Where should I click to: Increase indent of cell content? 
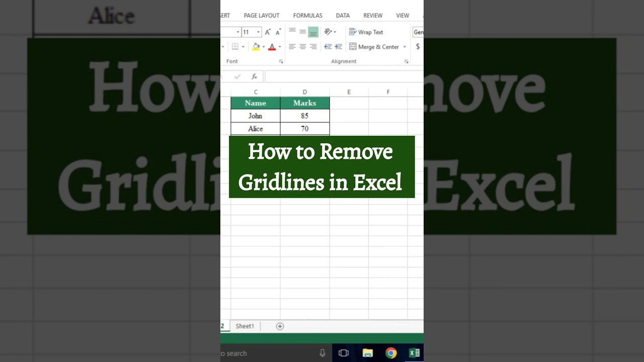339,47
